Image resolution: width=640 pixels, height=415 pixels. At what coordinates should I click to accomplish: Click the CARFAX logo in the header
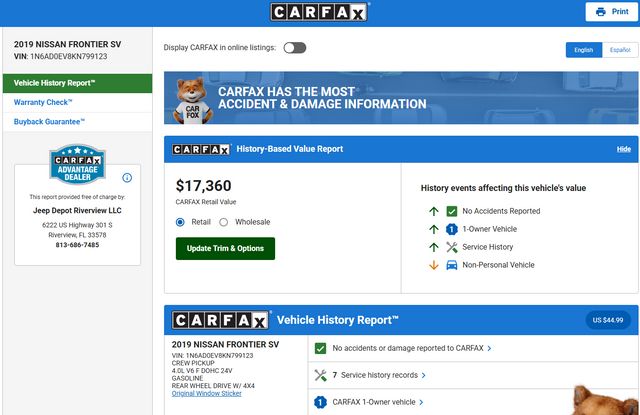click(x=319, y=12)
